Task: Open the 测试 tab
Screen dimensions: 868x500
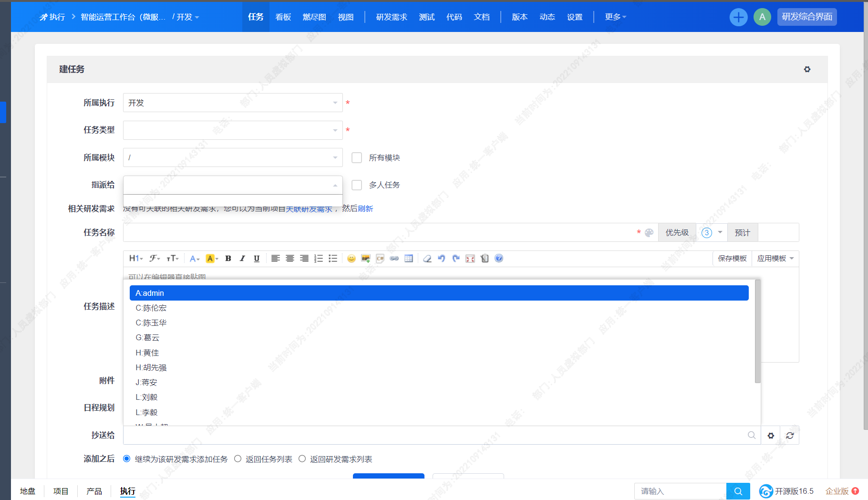Action: pos(427,17)
